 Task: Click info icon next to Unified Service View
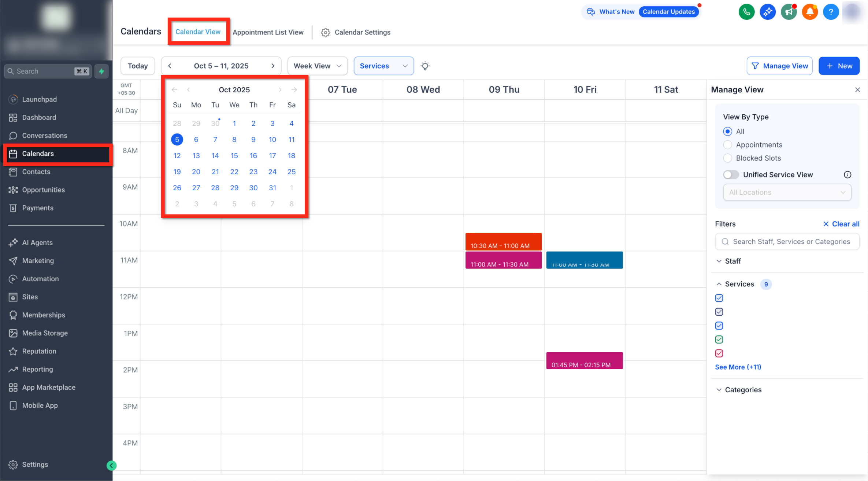(x=847, y=175)
